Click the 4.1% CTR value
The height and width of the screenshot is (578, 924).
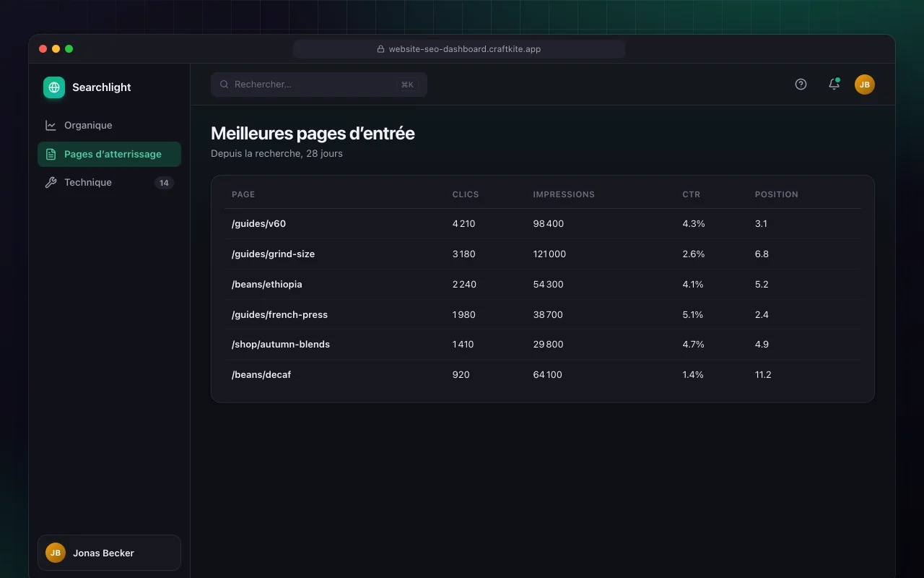click(x=693, y=285)
